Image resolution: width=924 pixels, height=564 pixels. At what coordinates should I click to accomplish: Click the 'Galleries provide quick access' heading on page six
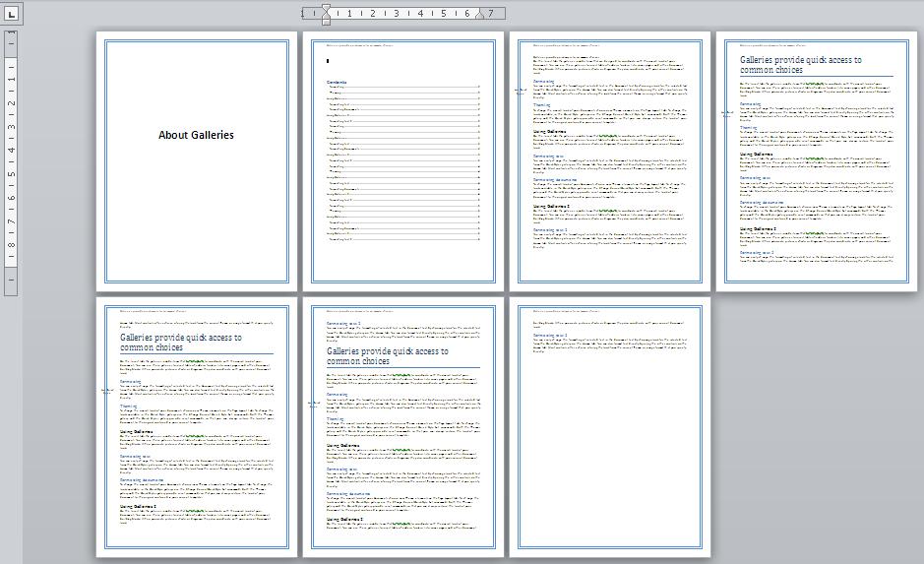[x=388, y=355]
